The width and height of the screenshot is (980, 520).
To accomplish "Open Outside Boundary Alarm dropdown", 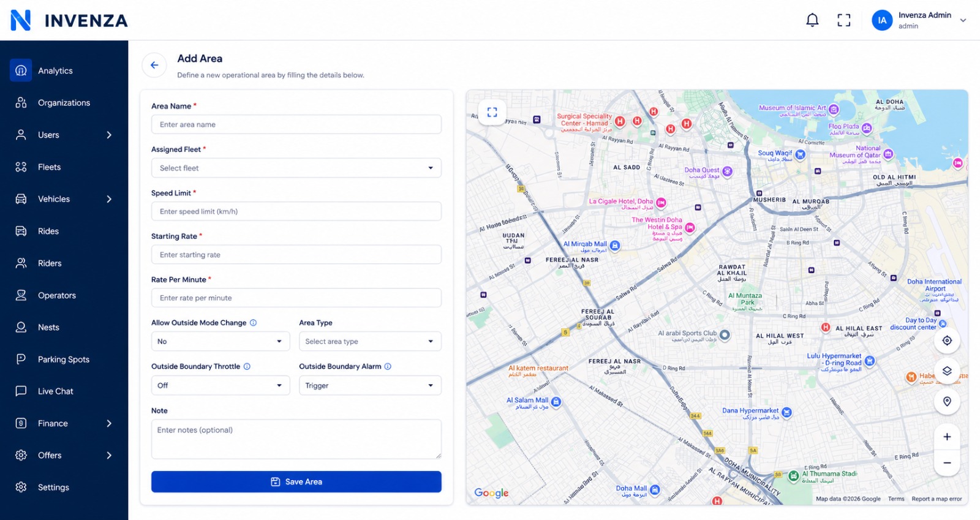I will coord(370,385).
